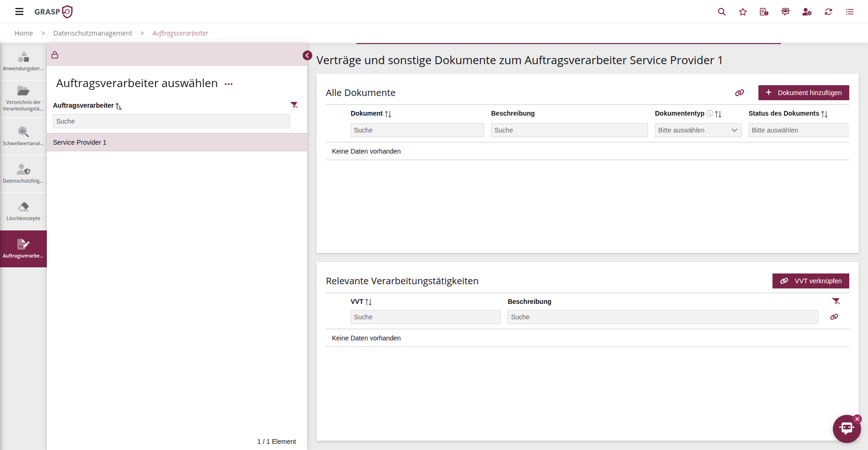Open Löschkonzepte in the sidebar
868x450 pixels.
coord(23,211)
